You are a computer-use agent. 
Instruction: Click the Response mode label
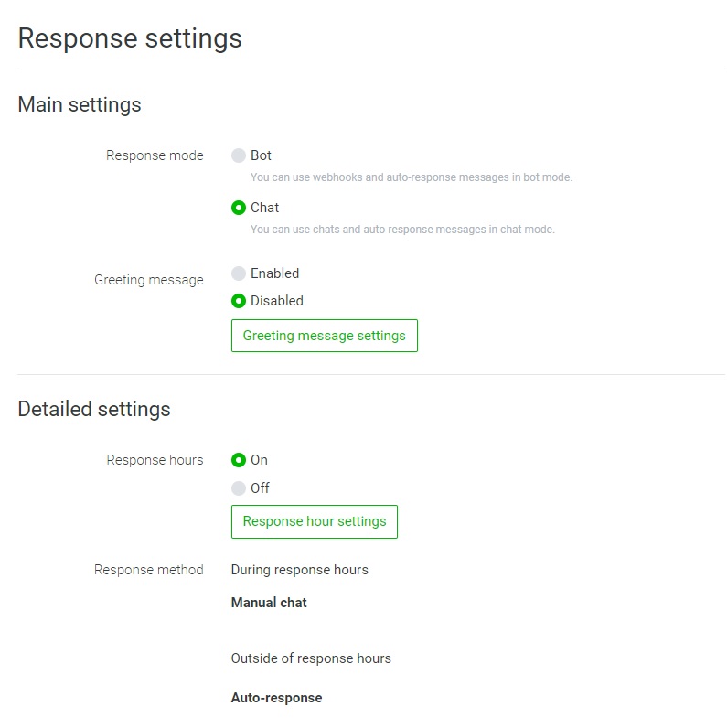(x=155, y=155)
